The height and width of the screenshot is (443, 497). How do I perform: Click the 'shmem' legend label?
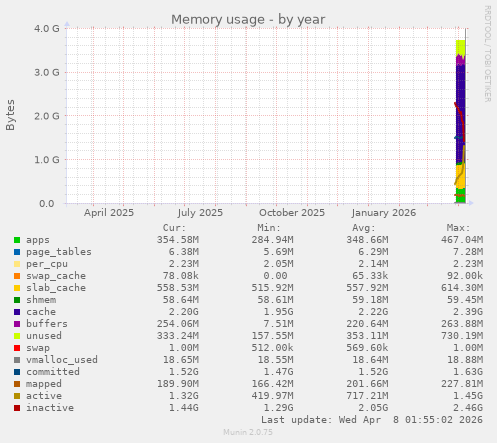(x=41, y=300)
